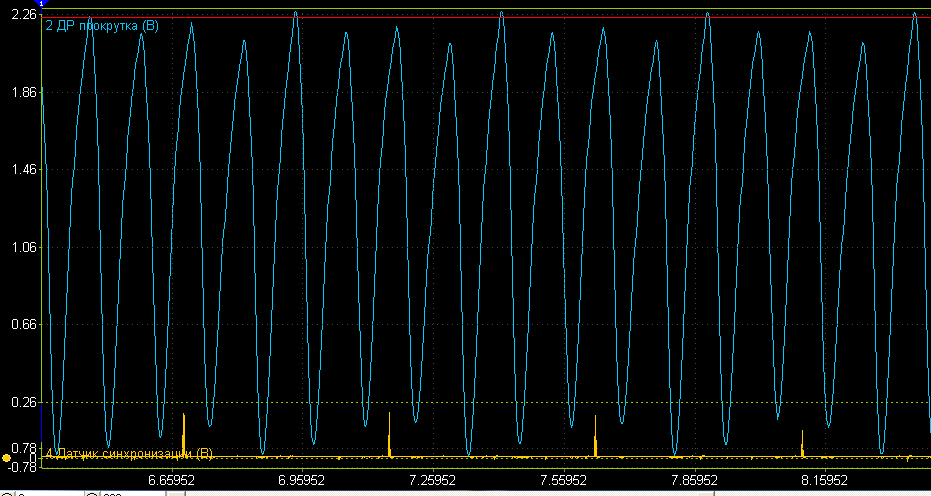Screen dimensions: 931x496
Task: Click the 7.25952 time axis label
Action: pyautogui.click(x=433, y=480)
